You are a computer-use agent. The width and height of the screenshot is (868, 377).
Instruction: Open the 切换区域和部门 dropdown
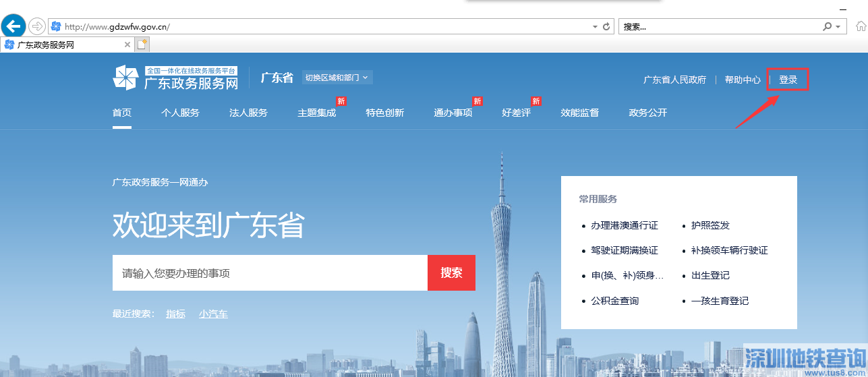[x=337, y=78]
